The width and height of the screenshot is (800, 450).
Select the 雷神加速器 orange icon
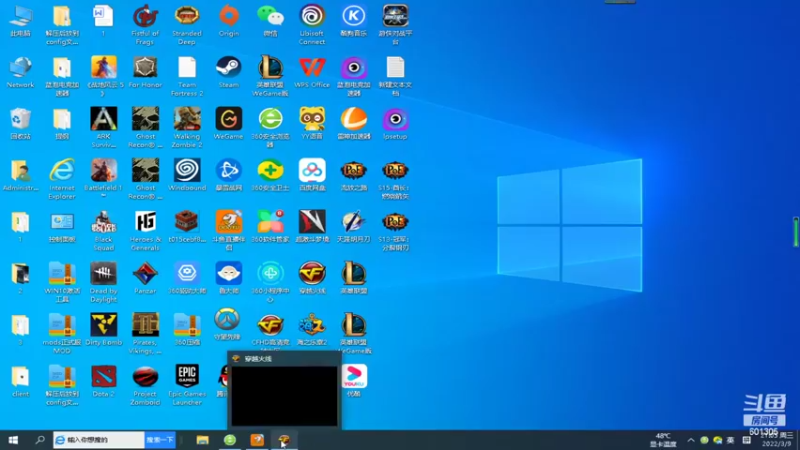[x=354, y=123]
